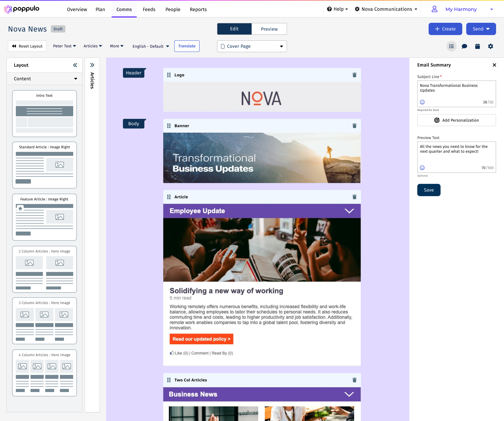Switch to Edit mode

pos(234,29)
